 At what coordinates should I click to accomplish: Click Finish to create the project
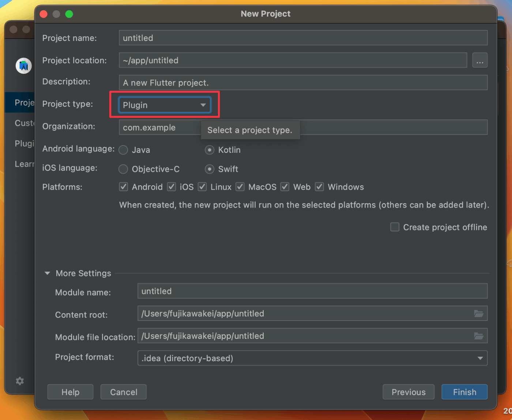pos(464,392)
